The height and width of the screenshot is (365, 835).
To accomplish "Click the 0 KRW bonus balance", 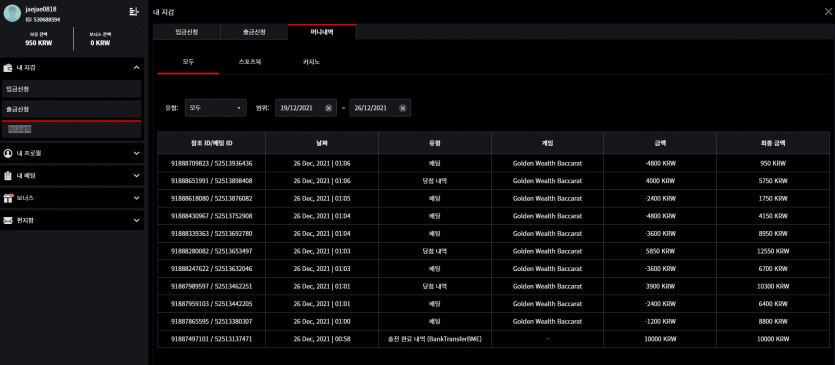I will (100, 43).
